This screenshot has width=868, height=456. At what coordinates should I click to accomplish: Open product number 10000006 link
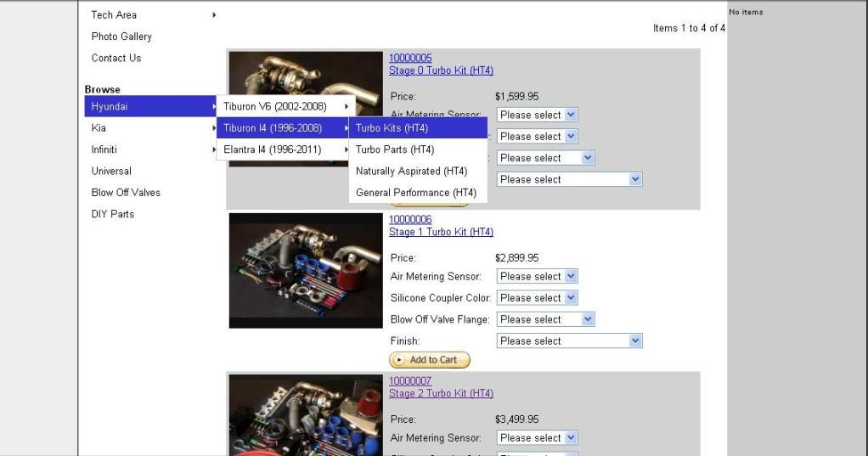410,219
